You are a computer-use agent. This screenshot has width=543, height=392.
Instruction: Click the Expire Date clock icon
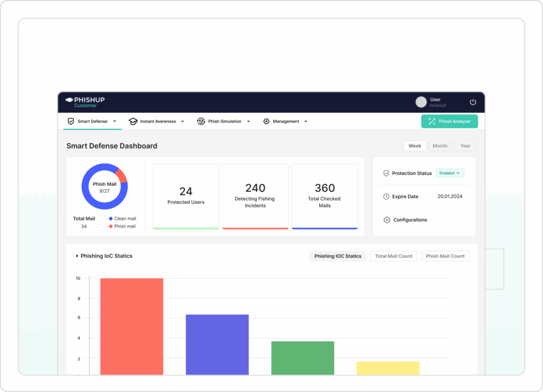pyautogui.click(x=386, y=197)
